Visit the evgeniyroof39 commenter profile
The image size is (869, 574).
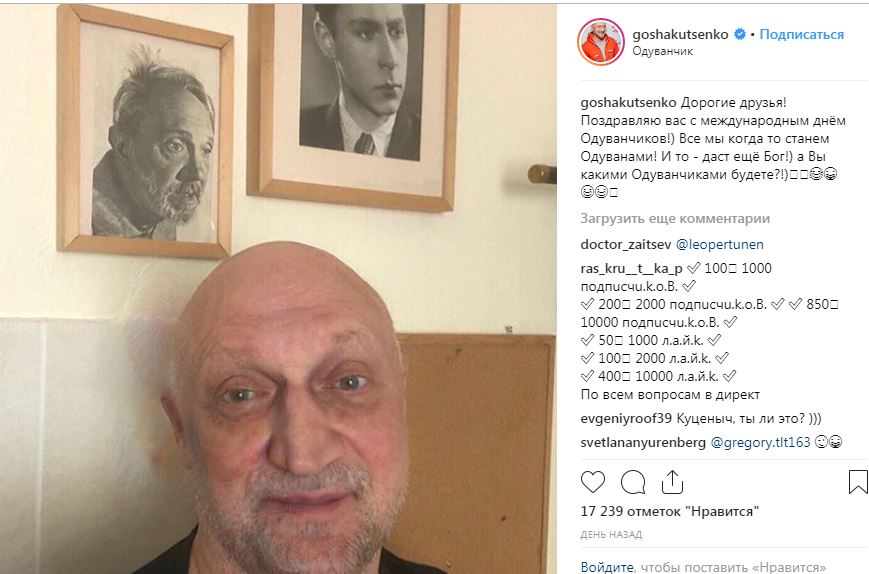click(x=626, y=419)
